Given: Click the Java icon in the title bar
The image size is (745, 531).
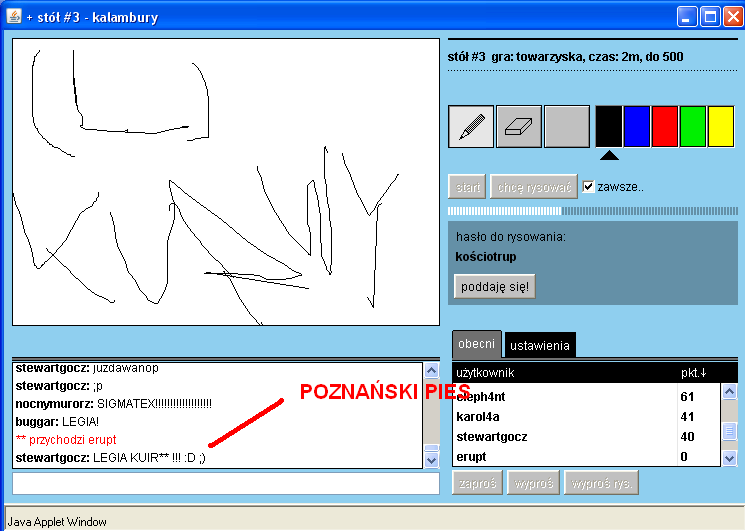Looking at the screenshot, I should click(14, 17).
